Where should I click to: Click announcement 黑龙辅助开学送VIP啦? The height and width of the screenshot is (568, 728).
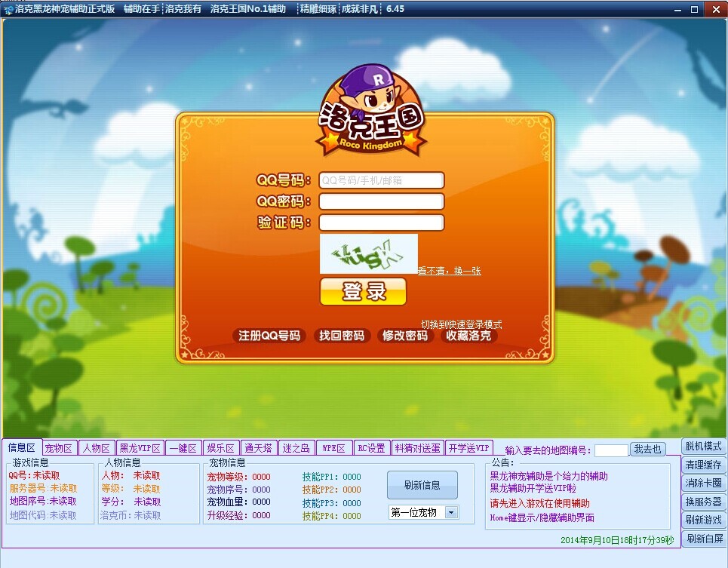(x=533, y=488)
